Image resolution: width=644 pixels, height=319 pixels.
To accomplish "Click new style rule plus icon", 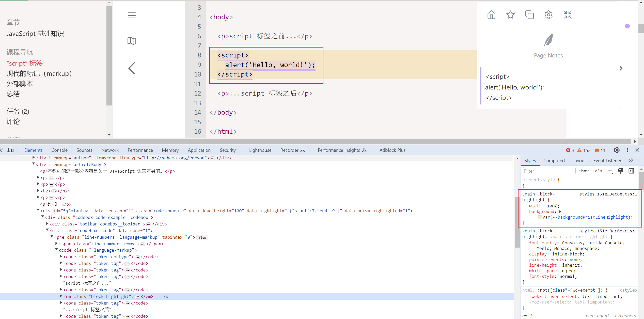I will coord(610,171).
